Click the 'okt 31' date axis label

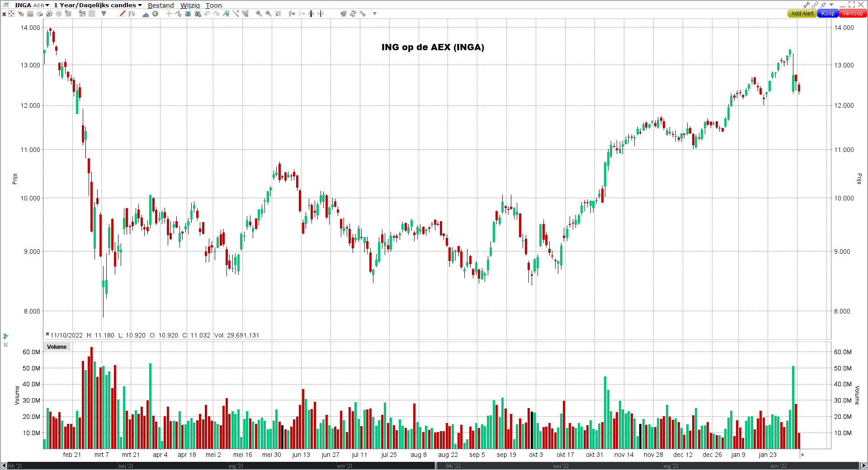pos(594,455)
